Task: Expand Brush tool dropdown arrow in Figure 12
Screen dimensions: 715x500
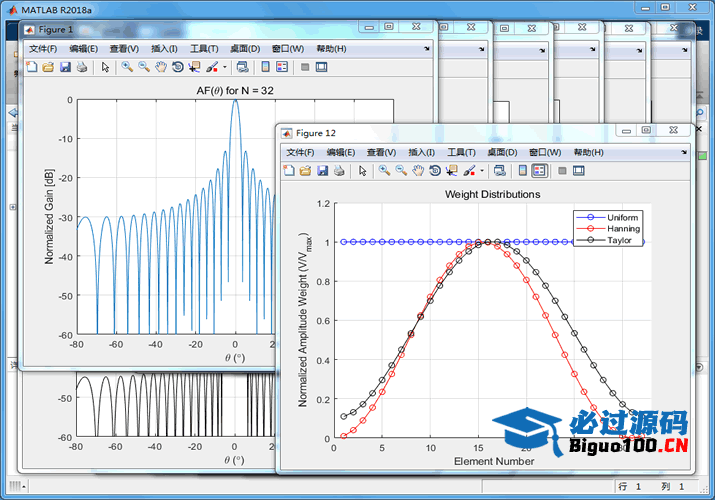Action: tap(482, 171)
